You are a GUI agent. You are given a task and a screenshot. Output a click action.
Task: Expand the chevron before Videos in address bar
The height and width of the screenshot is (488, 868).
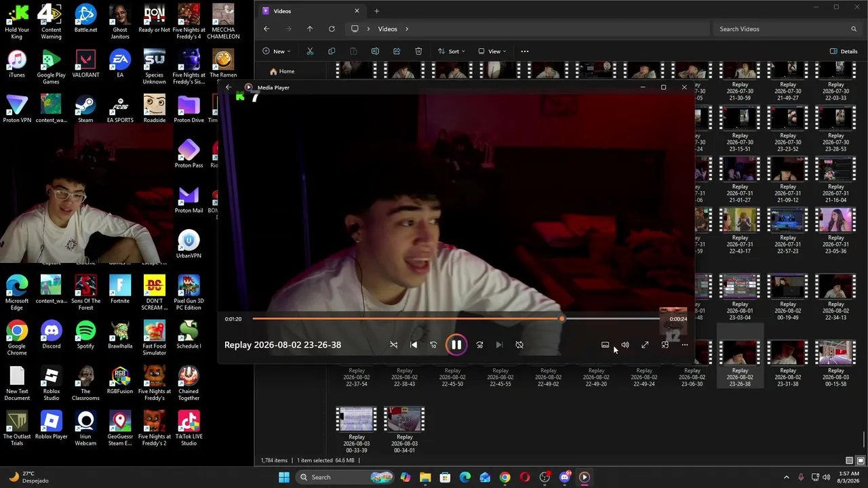pos(369,29)
